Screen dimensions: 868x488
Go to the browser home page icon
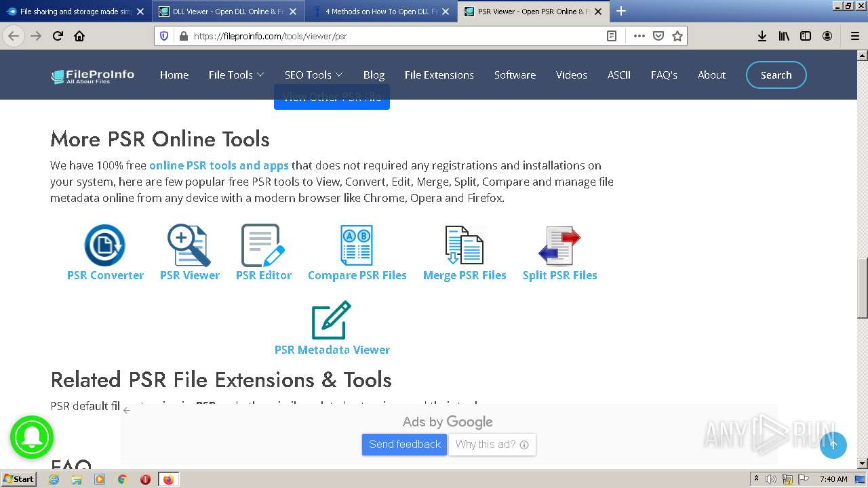click(79, 36)
